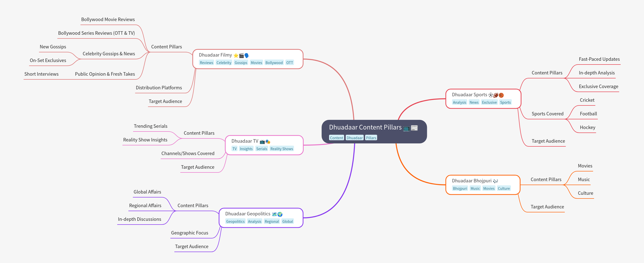Click the TV and masks emoji on Dhuadaar TV
This screenshot has width=644, height=263.
coord(265,142)
